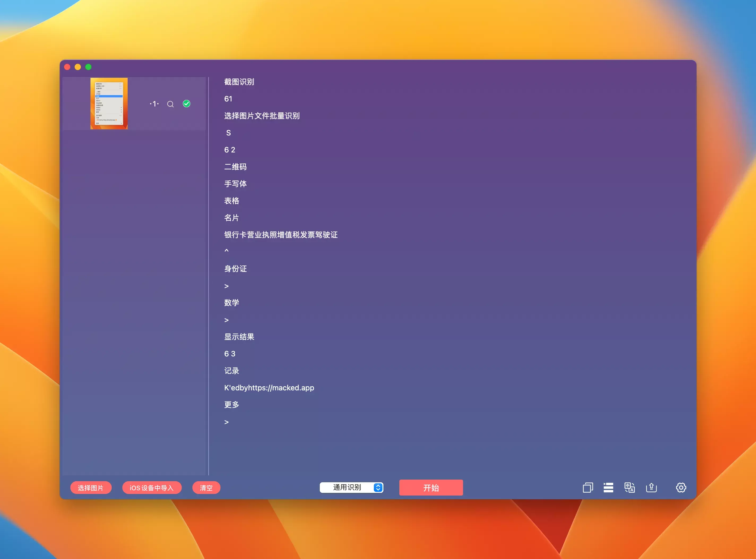Click the blue stepper arrows on 通用识别
This screenshot has height=559, width=756.
[x=378, y=488]
